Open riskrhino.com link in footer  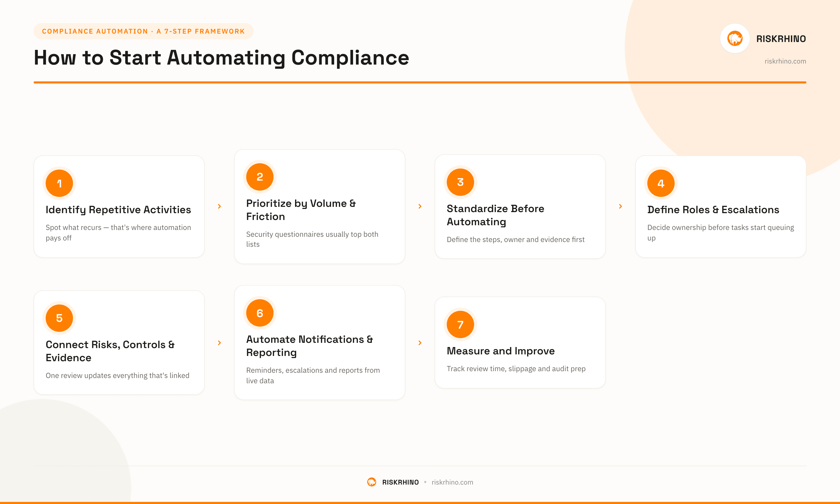click(452, 482)
